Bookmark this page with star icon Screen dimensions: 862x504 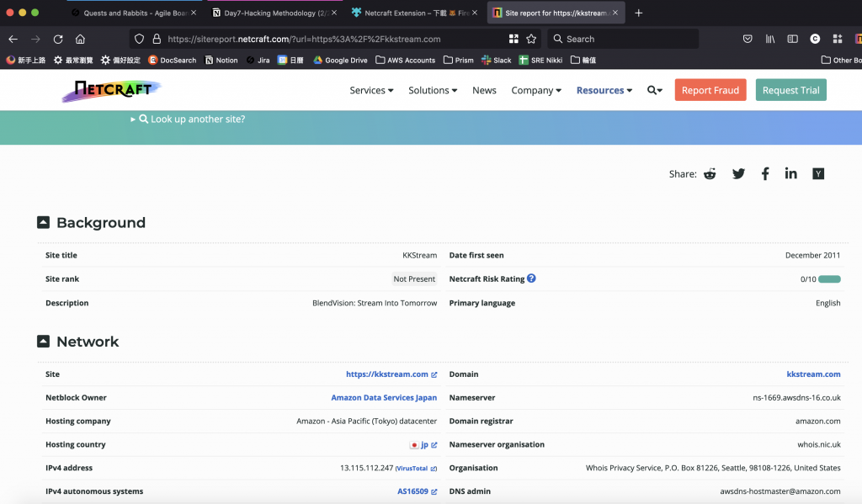pos(531,39)
